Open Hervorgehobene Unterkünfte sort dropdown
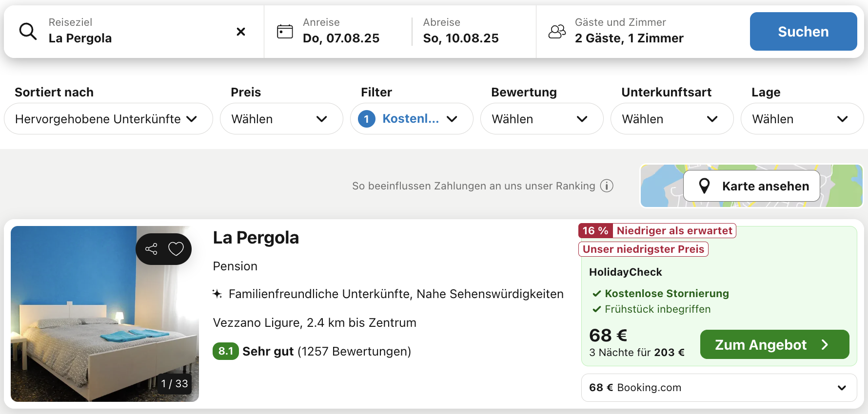This screenshot has height=414, width=868. pos(108,119)
